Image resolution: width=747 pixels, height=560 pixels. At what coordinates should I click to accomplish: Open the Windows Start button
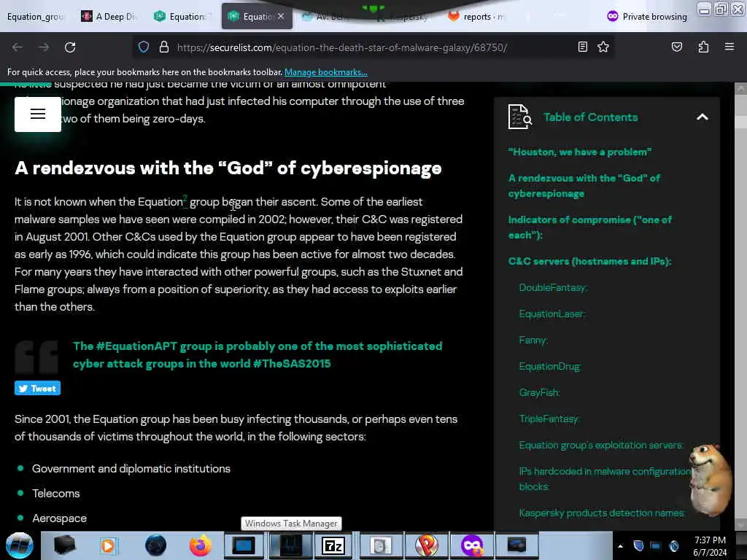(20, 545)
